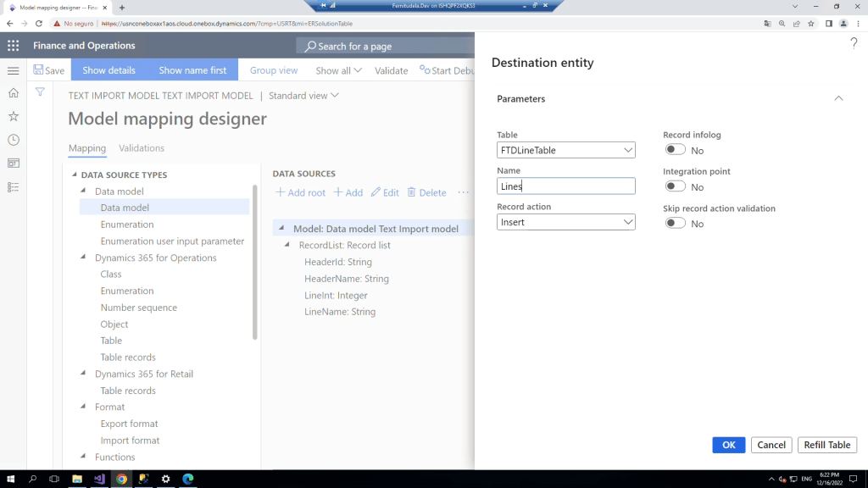Open Workspaces icon in sidebar
Image resolution: width=868 pixels, height=488 pixels.
(x=13, y=163)
